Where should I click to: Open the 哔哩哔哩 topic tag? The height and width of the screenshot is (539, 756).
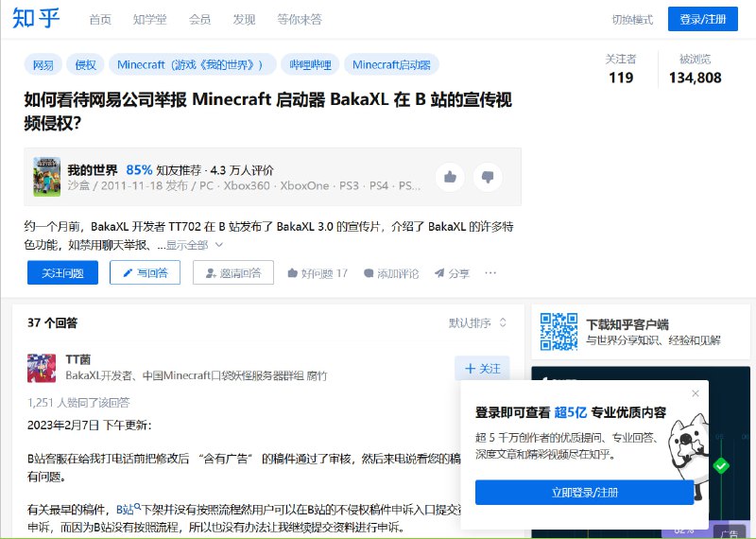point(310,64)
